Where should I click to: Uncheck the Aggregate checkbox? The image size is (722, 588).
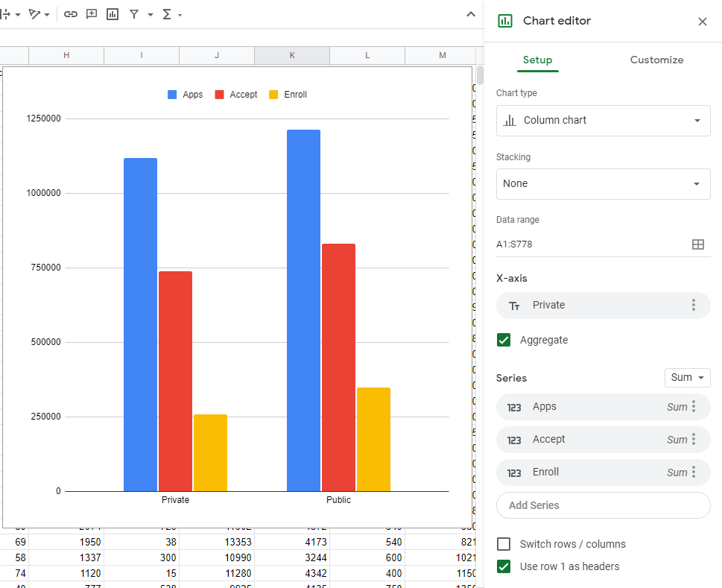pos(504,340)
